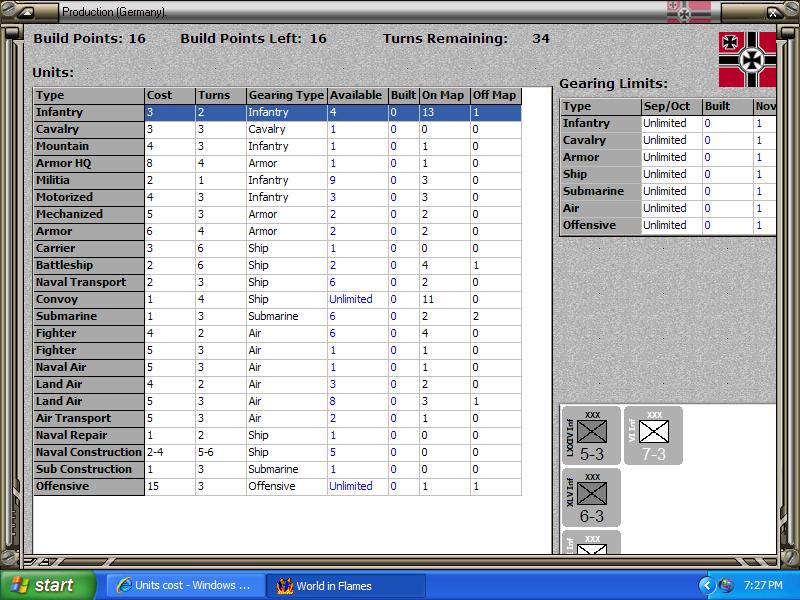Click the Turns column header
The height and width of the screenshot is (600, 800).
220,95
